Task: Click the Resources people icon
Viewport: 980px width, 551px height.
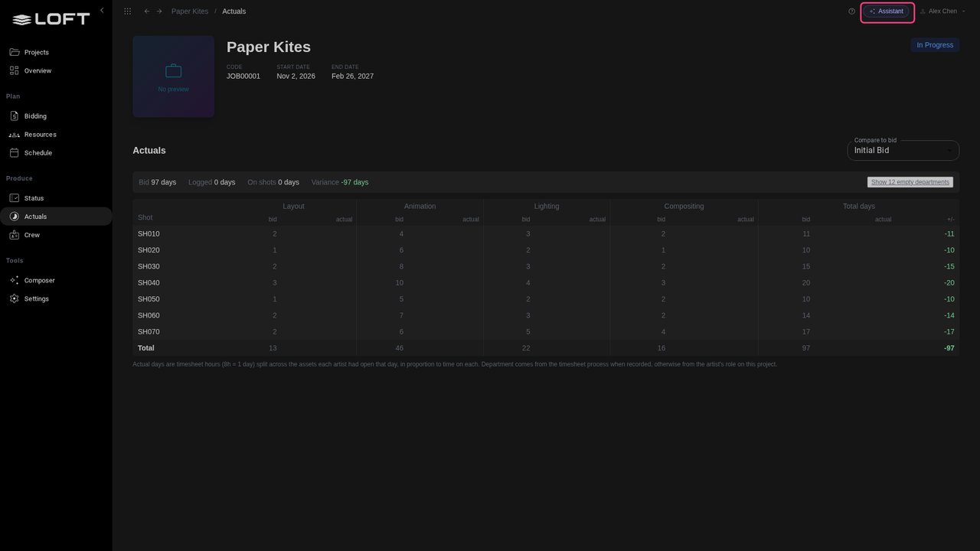Action: click(x=14, y=135)
